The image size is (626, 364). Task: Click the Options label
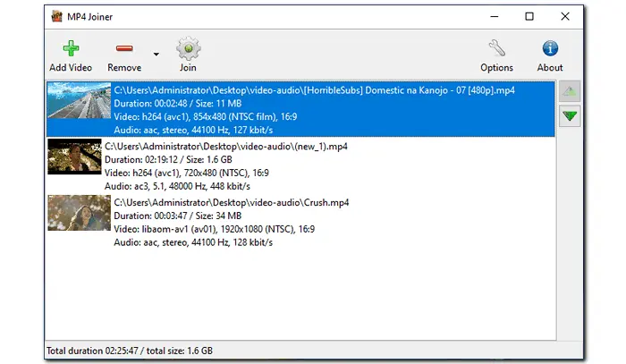click(x=496, y=68)
